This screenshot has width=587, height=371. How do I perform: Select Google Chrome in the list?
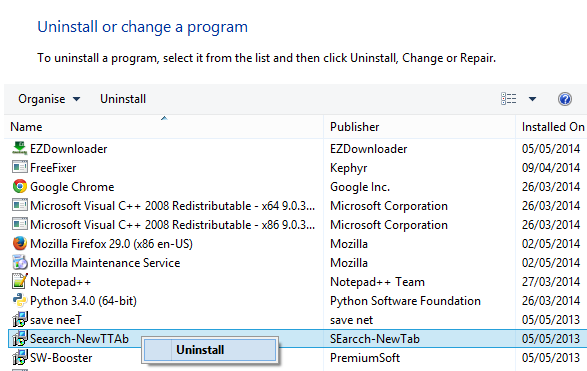[x=72, y=187]
